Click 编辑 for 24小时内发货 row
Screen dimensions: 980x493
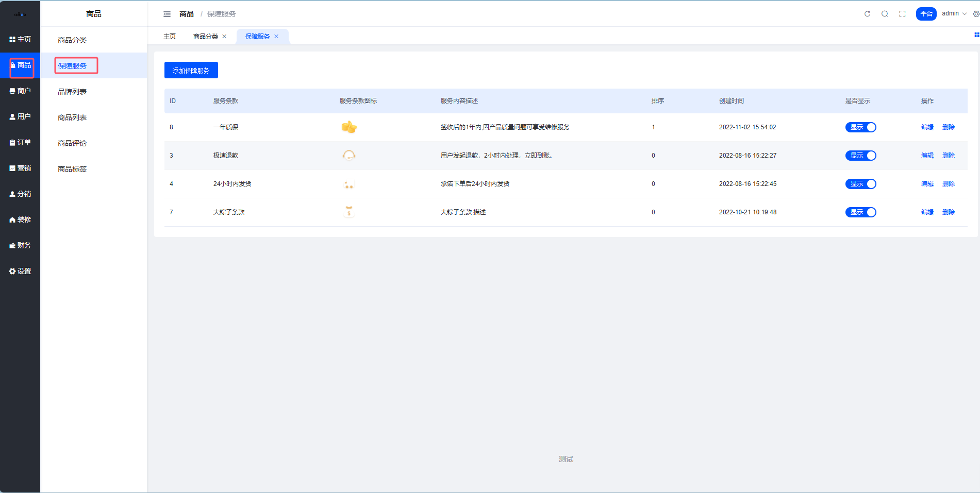tap(927, 184)
